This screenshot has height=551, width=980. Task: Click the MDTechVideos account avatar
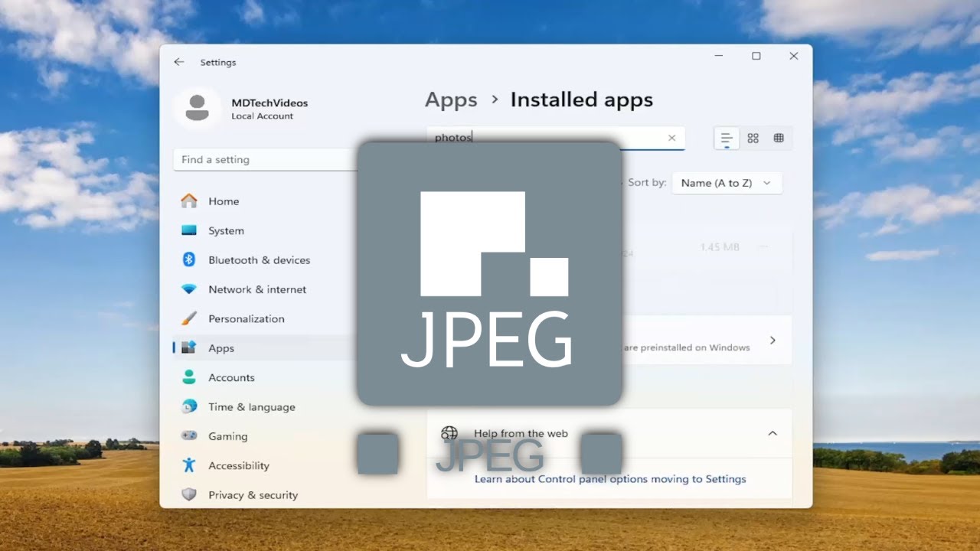point(198,108)
